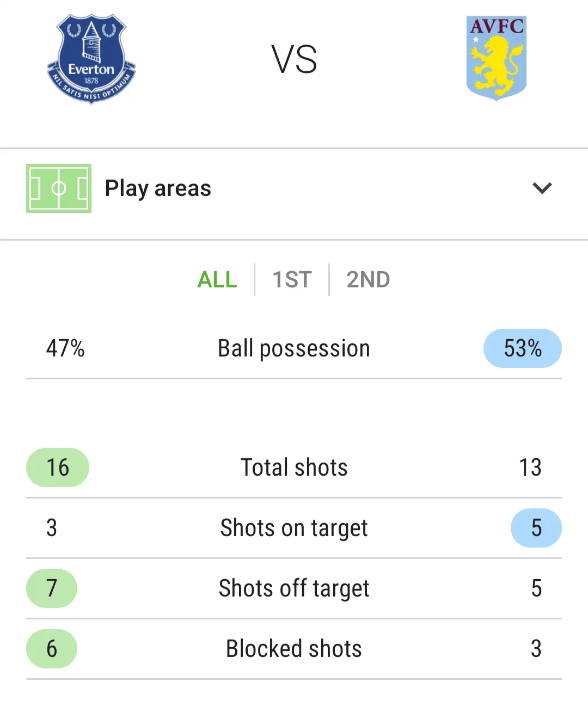The image size is (588, 719).
Task: Click the Blocked shots label
Action: [x=294, y=649]
